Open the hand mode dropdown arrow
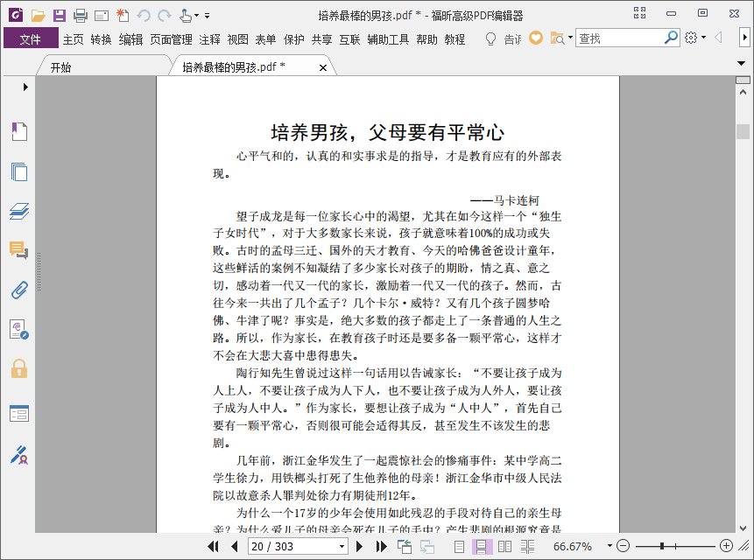This screenshot has width=754, height=560. click(x=196, y=16)
